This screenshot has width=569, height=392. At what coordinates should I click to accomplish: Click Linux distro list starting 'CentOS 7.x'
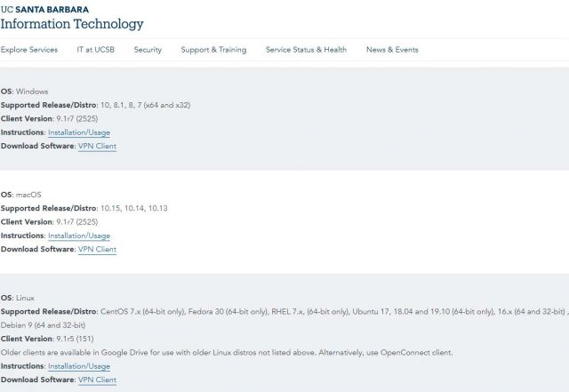(334, 312)
